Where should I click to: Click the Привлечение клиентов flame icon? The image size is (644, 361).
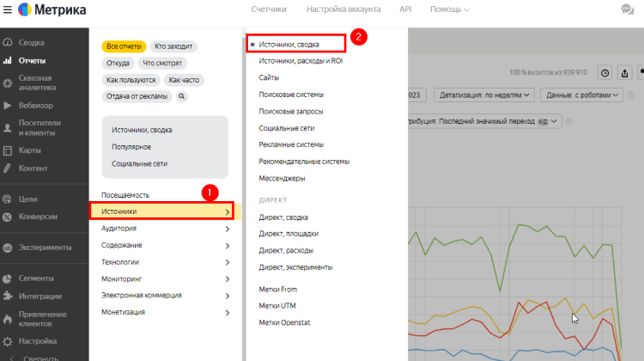[8, 319]
